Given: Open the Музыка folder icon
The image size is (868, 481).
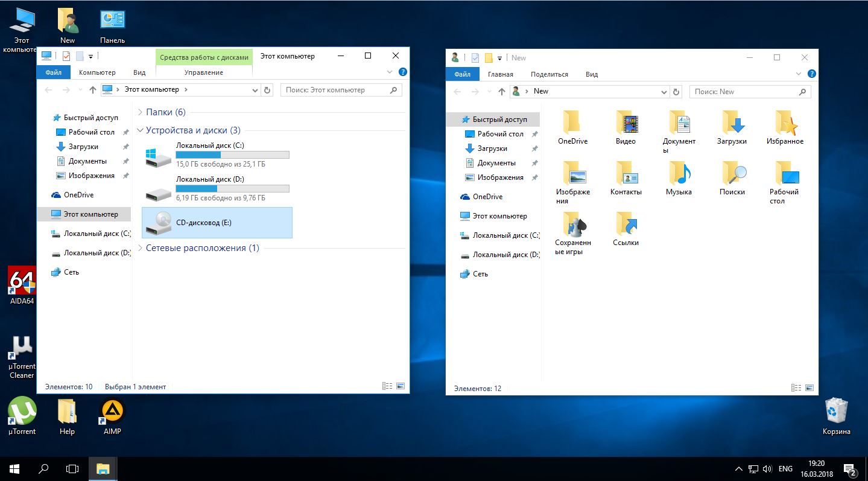Looking at the screenshot, I should pyautogui.click(x=679, y=178).
